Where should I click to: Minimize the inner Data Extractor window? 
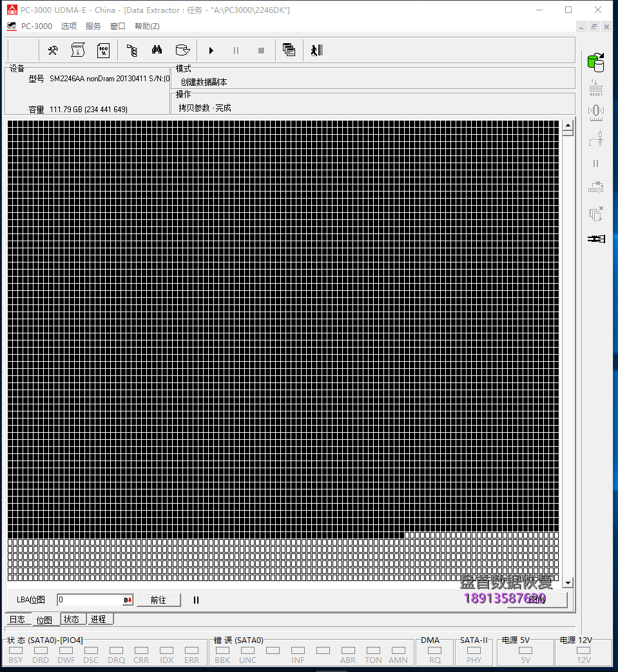coord(581,26)
